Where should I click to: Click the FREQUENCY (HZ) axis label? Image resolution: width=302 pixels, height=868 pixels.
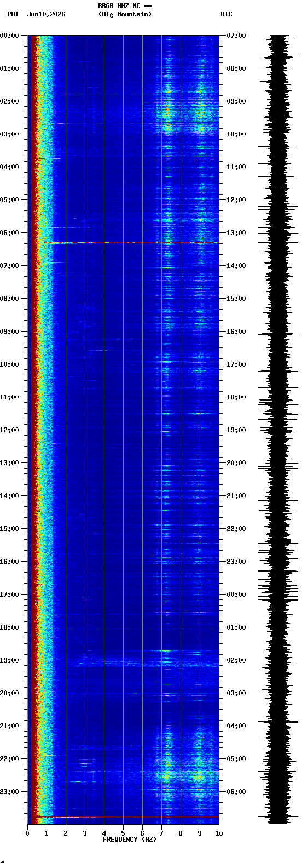pos(130,840)
